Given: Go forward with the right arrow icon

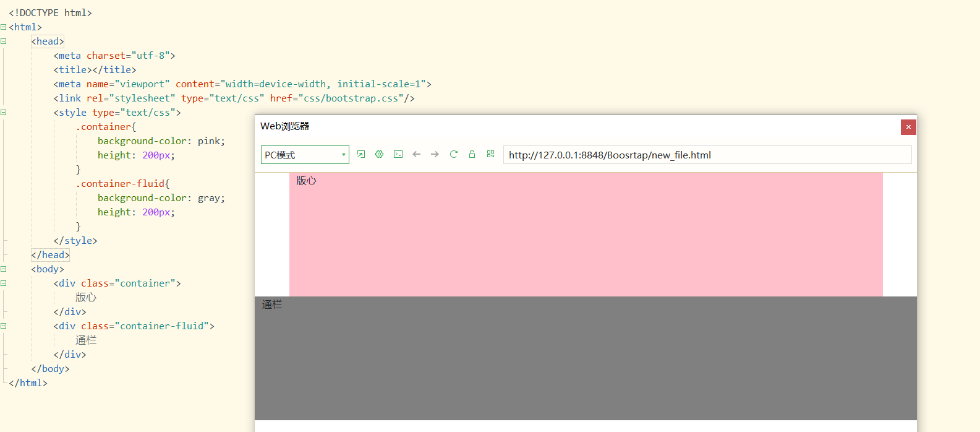Looking at the screenshot, I should [x=435, y=154].
